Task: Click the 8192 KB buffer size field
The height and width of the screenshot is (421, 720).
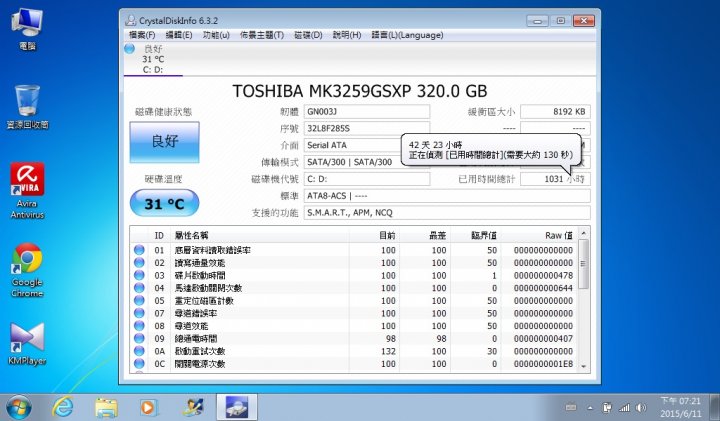Action: [555, 112]
